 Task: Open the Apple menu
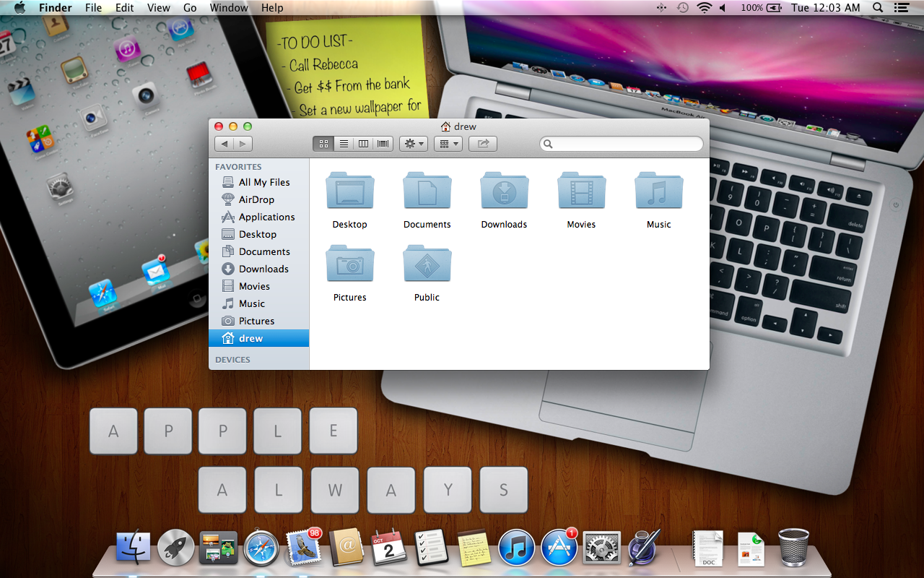19,8
